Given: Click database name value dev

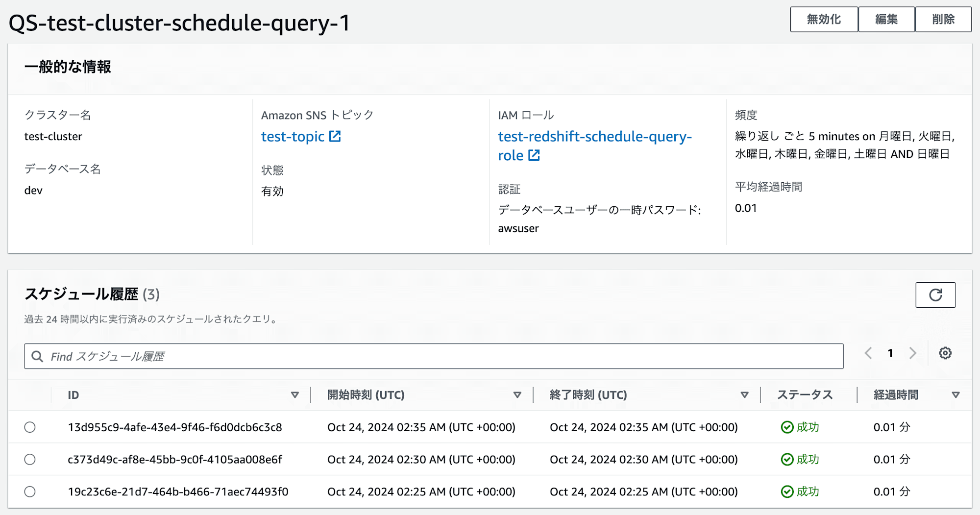Looking at the screenshot, I should tap(33, 190).
